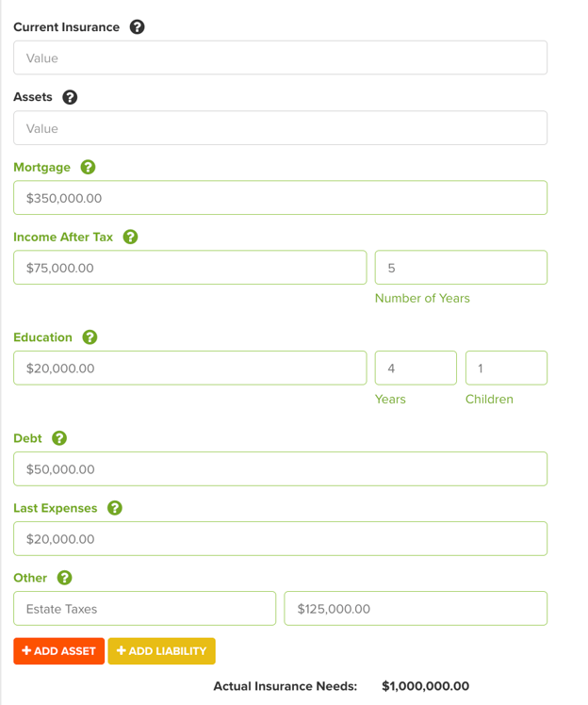Select the Income After Tax amount field
Image resolution: width=588 pixels, height=705 pixels.
190,268
